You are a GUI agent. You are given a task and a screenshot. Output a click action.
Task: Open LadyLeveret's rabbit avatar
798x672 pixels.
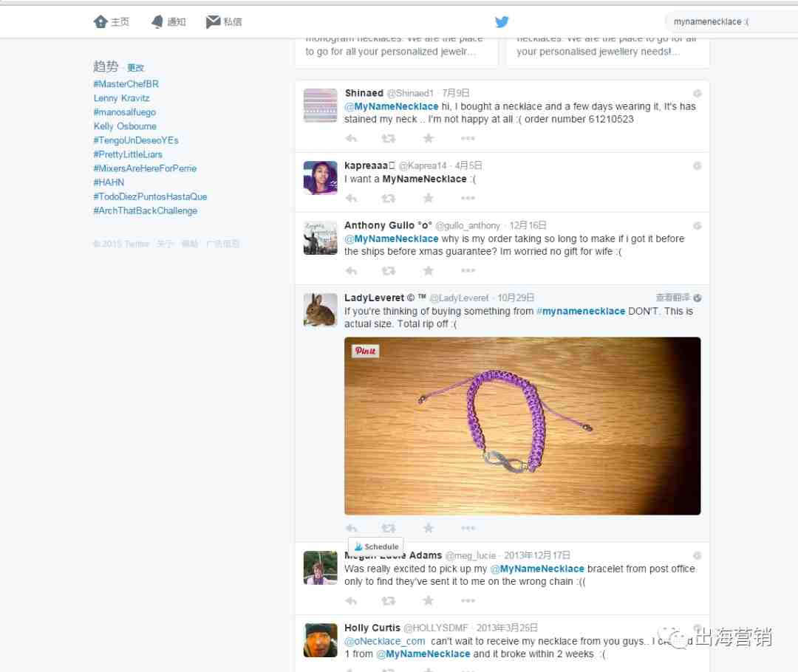(320, 310)
